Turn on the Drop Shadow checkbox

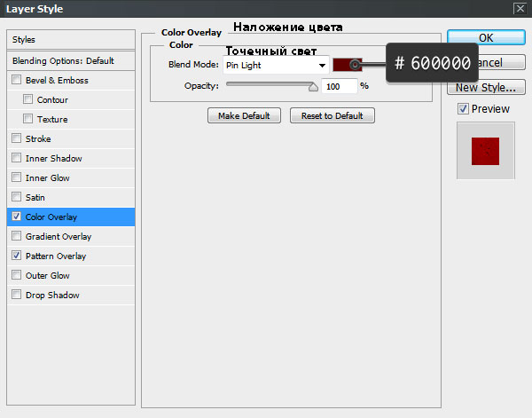point(16,295)
